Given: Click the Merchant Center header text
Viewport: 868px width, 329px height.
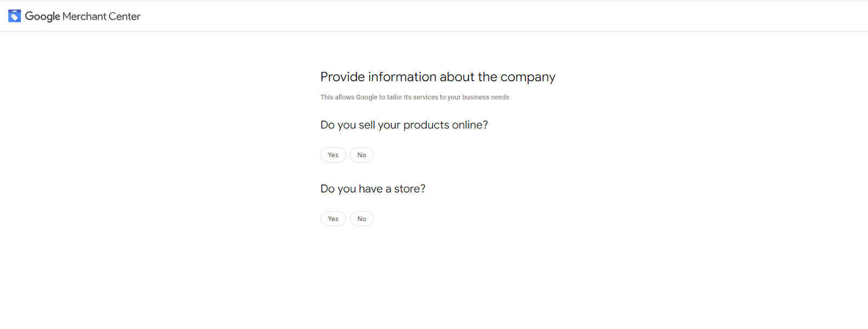Looking at the screenshot, I should click(101, 16).
